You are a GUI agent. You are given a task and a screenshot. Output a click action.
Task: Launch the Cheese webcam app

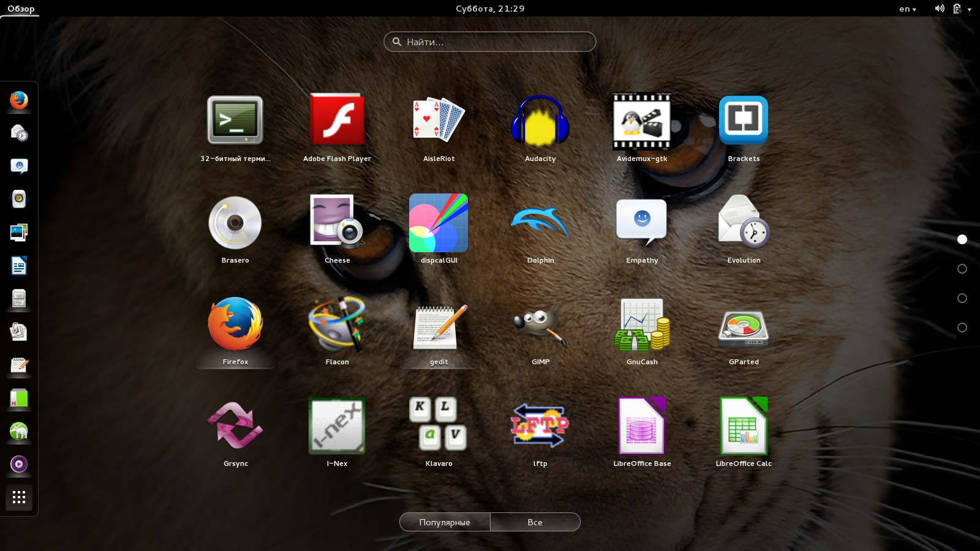coord(337,222)
